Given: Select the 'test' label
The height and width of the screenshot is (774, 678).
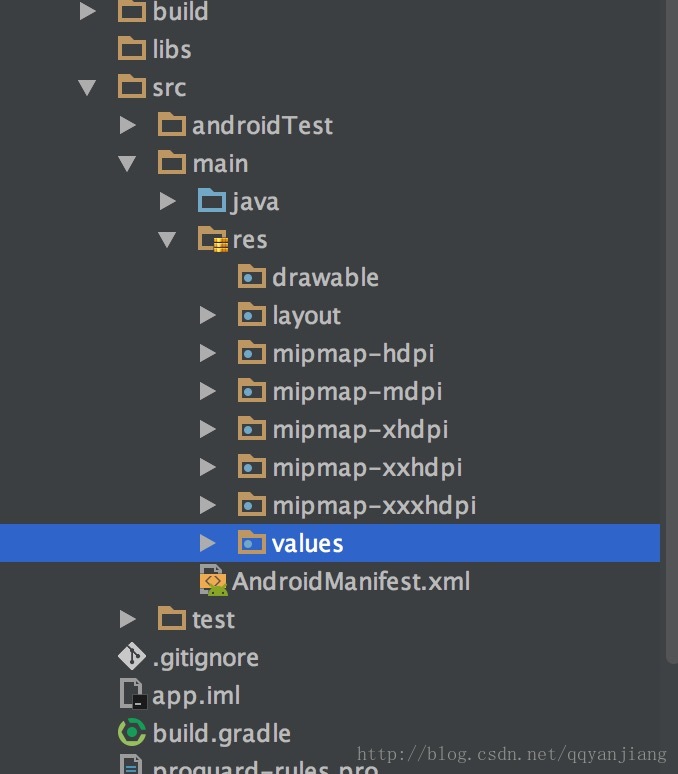Looking at the screenshot, I should coord(213,619).
